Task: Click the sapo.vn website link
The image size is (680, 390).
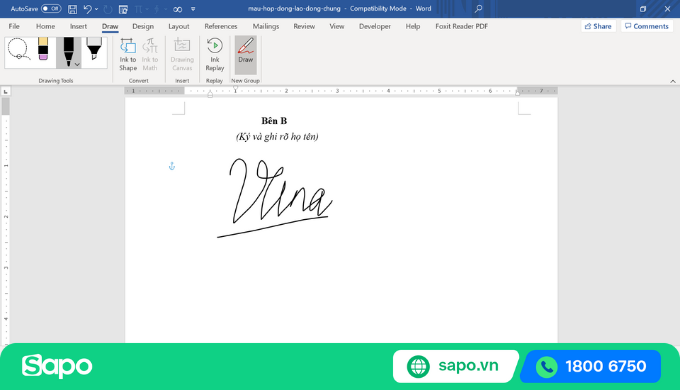Action: pos(455,366)
